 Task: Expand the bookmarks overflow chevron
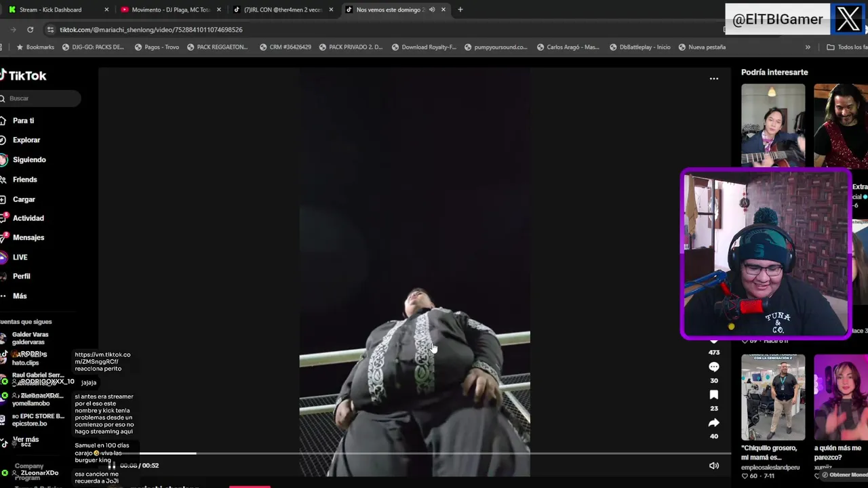coord(807,47)
